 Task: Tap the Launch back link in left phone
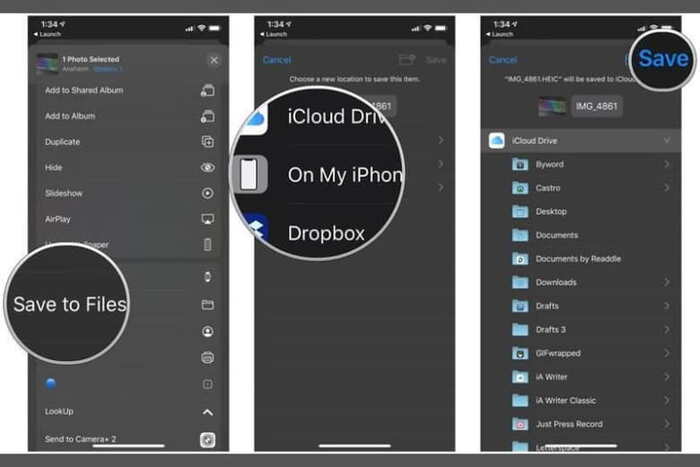point(47,34)
